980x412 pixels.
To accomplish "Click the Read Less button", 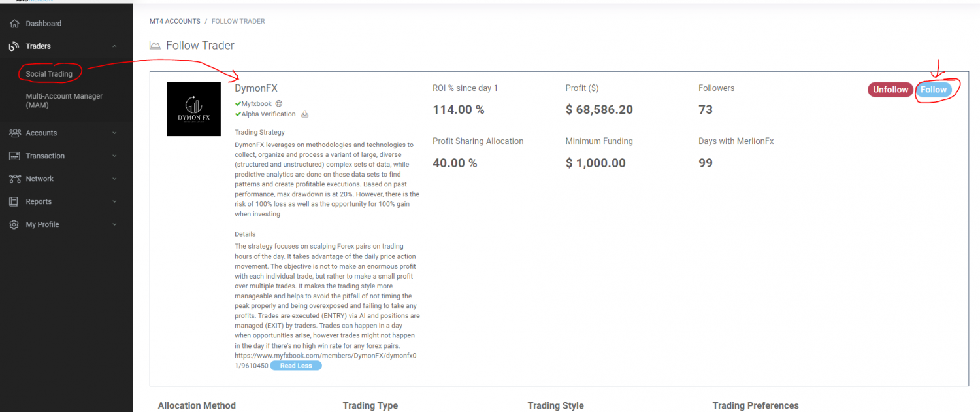I will coord(296,366).
